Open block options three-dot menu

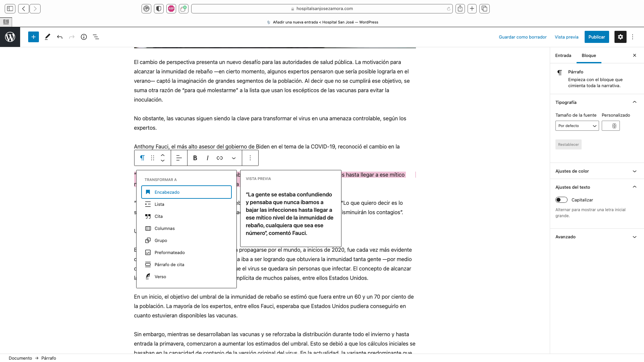pos(250,158)
